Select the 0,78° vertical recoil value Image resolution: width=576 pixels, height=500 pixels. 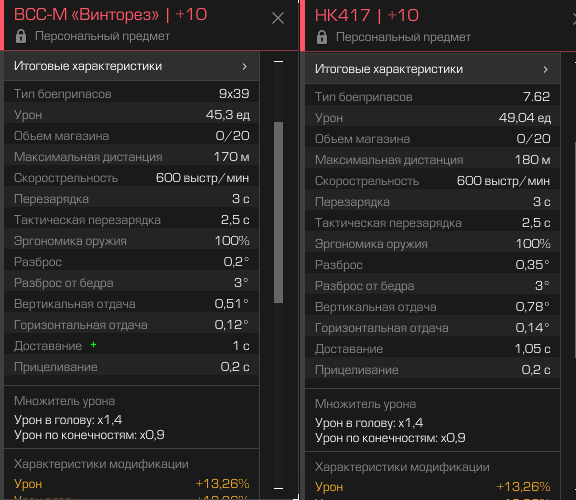tap(532, 307)
